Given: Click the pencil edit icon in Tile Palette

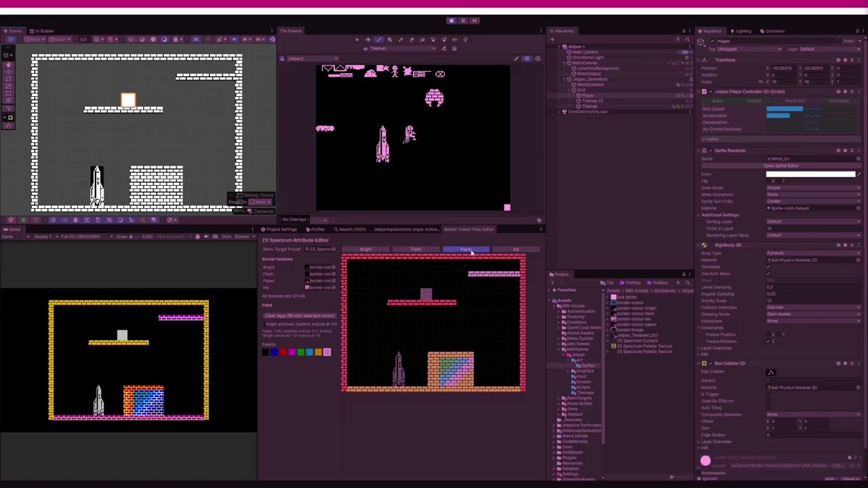Looking at the screenshot, I should (516, 59).
